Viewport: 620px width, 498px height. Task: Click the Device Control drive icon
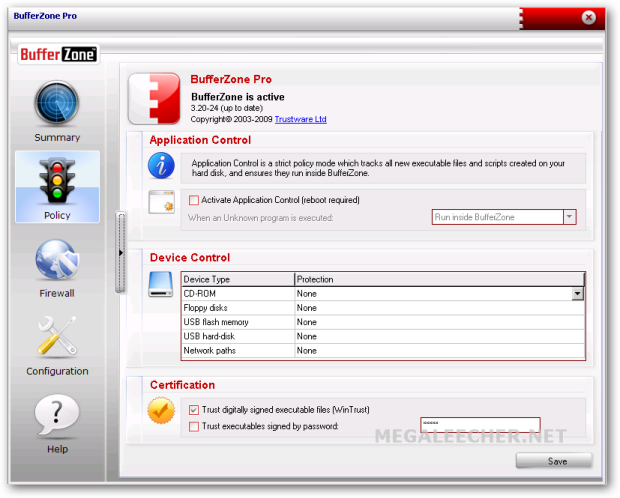click(161, 284)
